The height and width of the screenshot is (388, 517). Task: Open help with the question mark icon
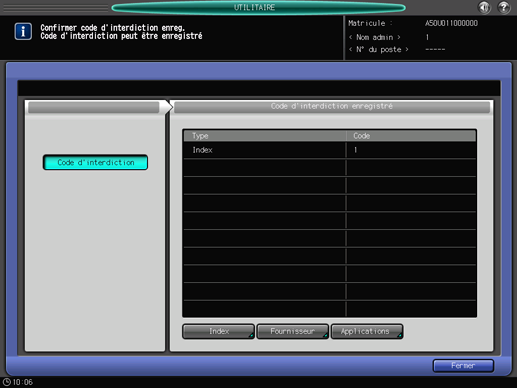(x=504, y=7)
